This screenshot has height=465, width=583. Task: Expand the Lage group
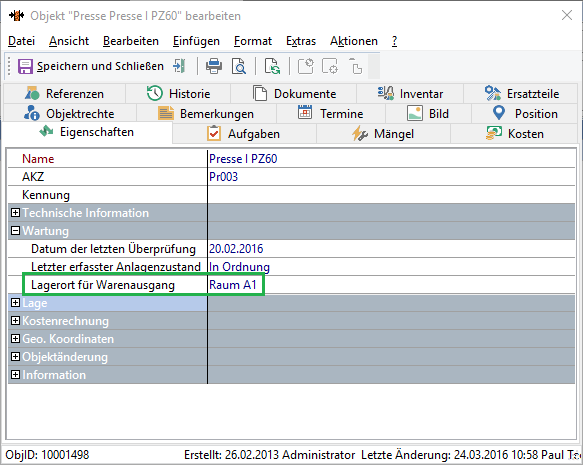[x=15, y=303]
